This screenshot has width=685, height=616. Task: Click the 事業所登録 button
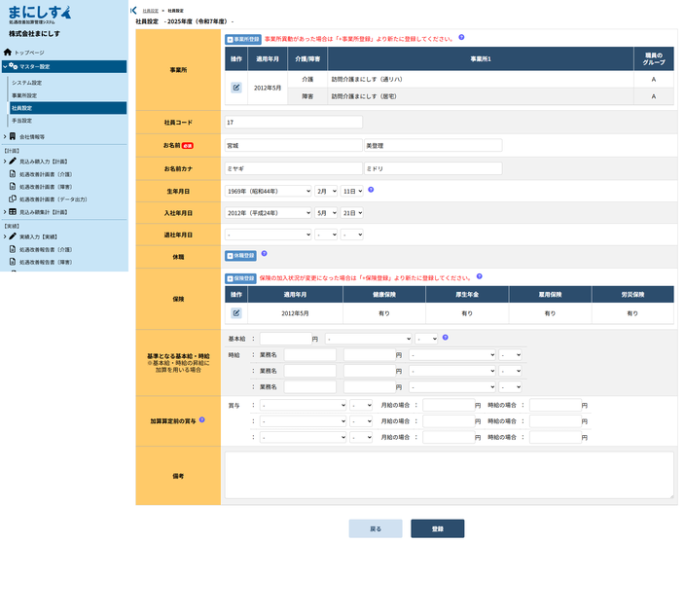(243, 39)
